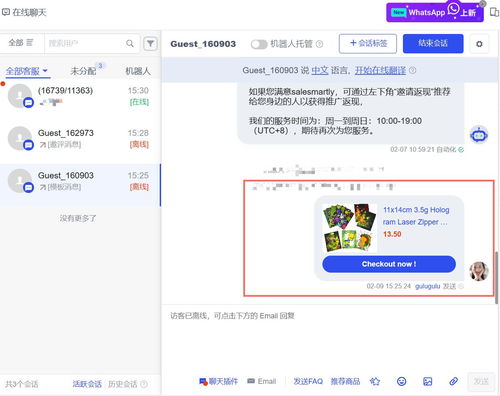The image size is (500, 396).
Task: Click the 结束会话 button
Action: (x=433, y=43)
